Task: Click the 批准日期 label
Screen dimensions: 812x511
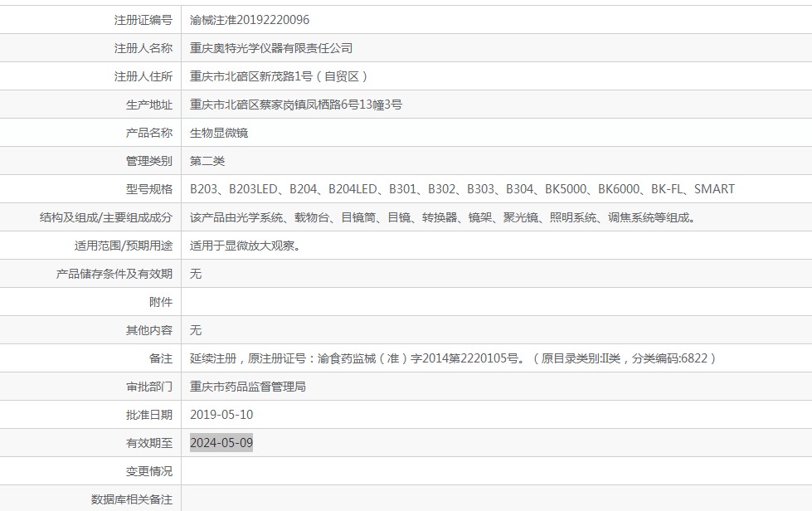Action: (x=148, y=415)
